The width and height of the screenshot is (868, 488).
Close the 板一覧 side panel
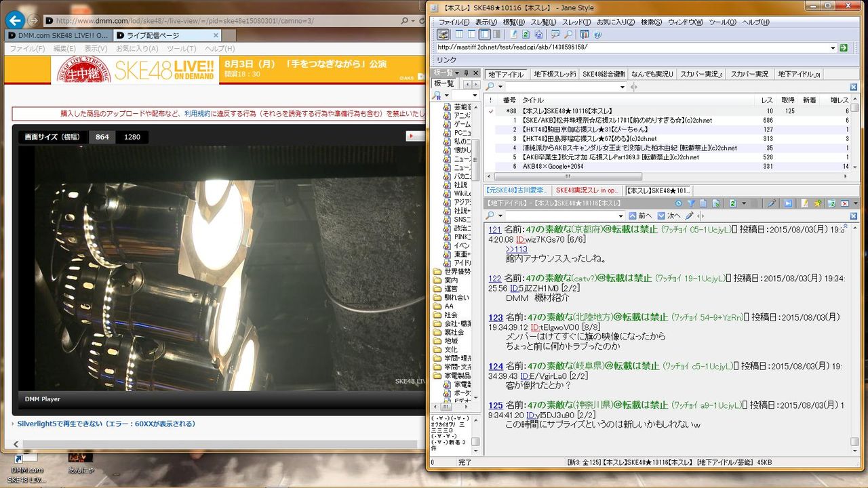[x=475, y=73]
